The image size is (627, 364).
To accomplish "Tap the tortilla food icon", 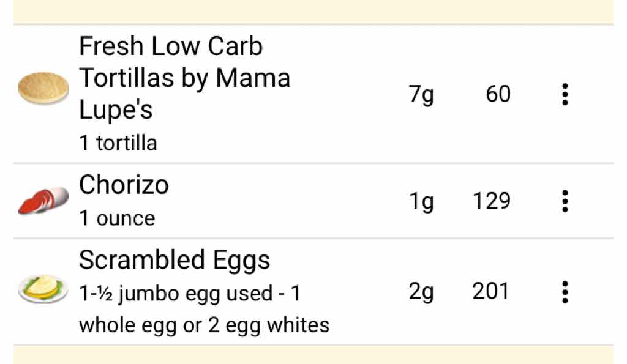I will [x=43, y=89].
